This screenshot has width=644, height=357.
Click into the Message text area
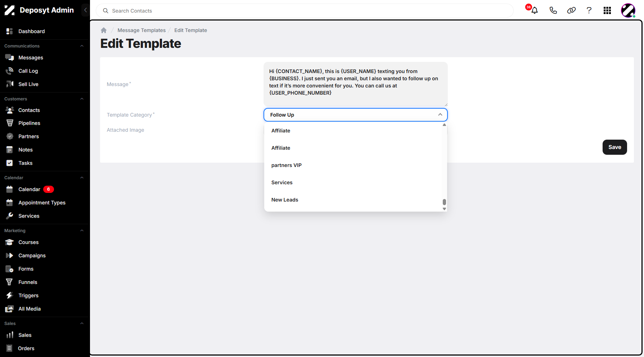point(356,84)
